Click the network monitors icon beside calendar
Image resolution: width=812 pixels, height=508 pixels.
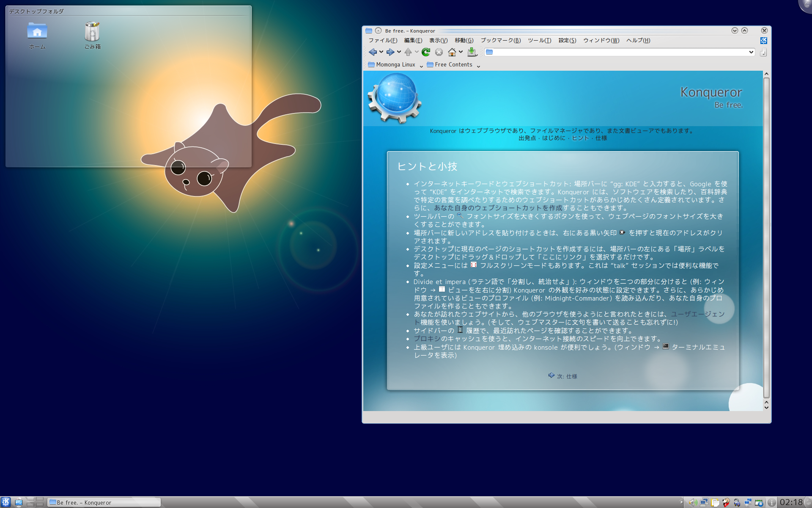click(748, 502)
